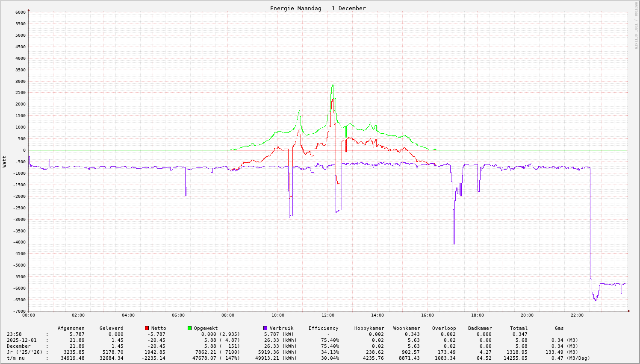Select the Geleverd column header
Viewport: 640px width, 364px height.
point(111,328)
